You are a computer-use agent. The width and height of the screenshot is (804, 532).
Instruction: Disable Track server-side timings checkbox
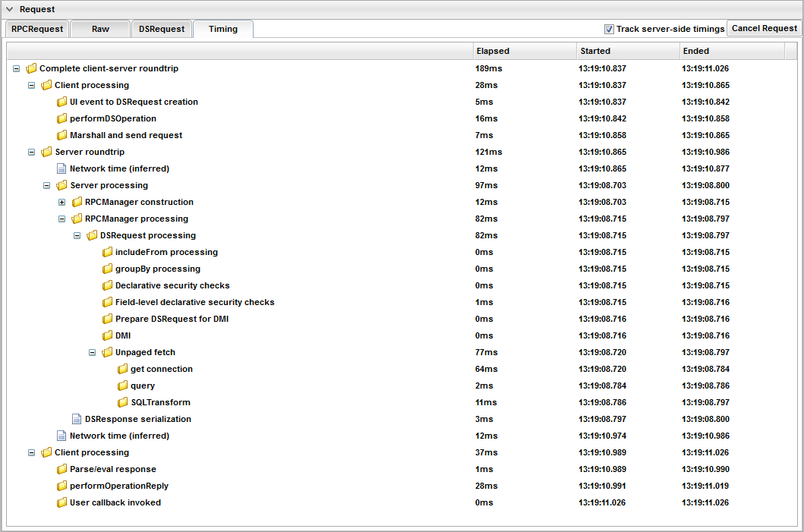[609, 30]
